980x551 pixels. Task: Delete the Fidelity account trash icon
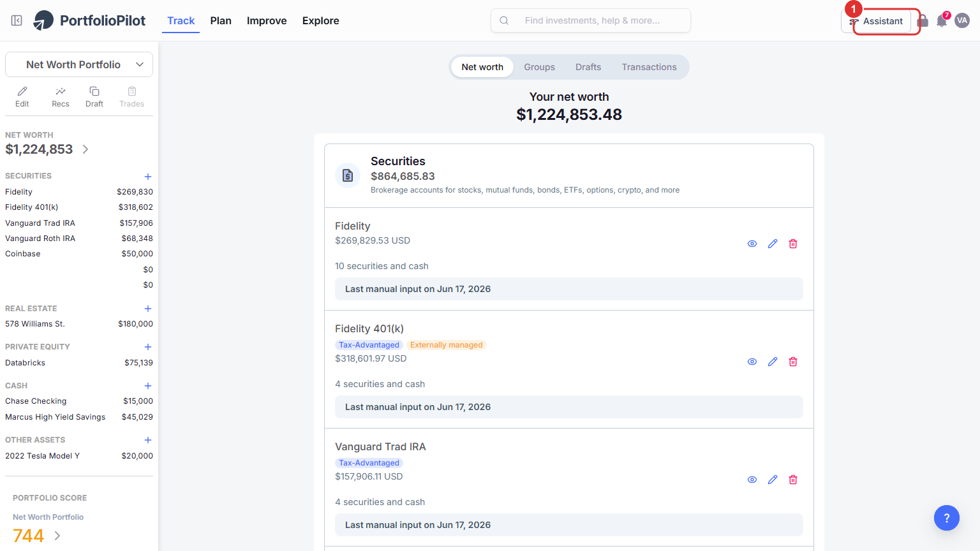coord(793,244)
